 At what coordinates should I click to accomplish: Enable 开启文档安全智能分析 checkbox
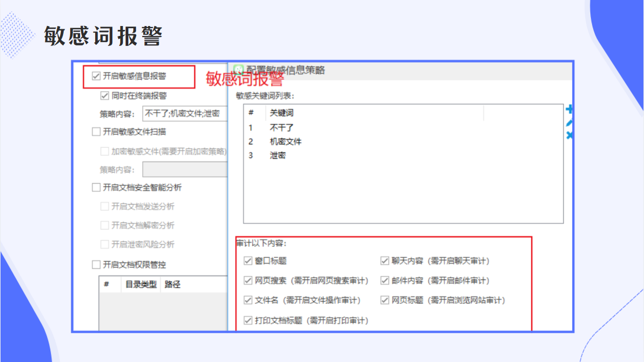tap(96, 188)
